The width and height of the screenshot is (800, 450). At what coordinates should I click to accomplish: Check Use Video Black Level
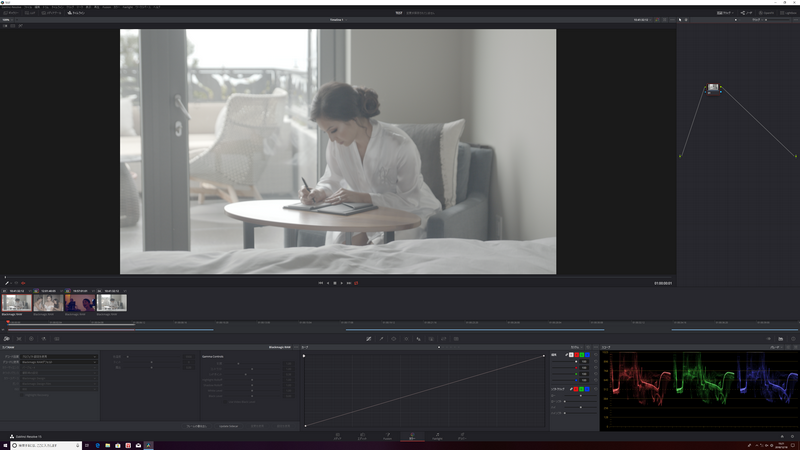tap(225, 402)
